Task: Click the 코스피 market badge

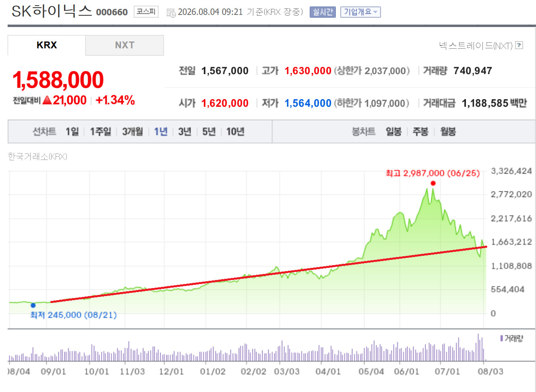Action: pos(146,12)
